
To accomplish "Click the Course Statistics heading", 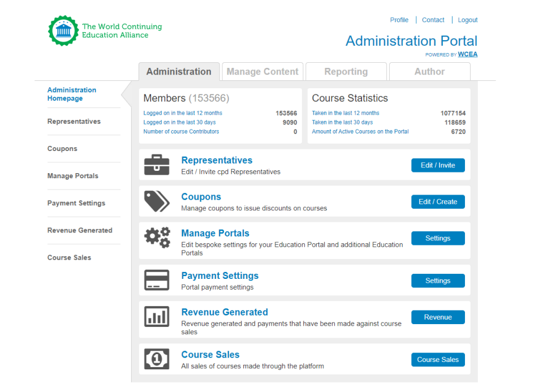I will click(350, 98).
